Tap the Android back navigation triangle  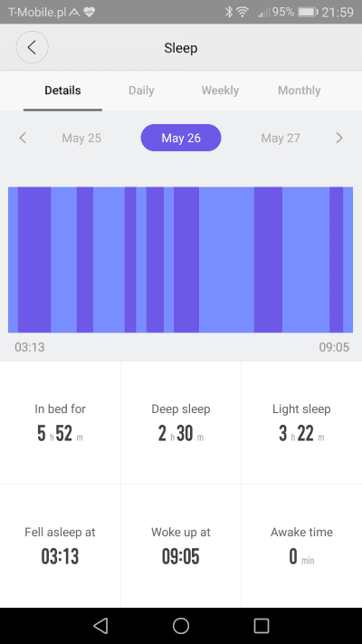100,626
